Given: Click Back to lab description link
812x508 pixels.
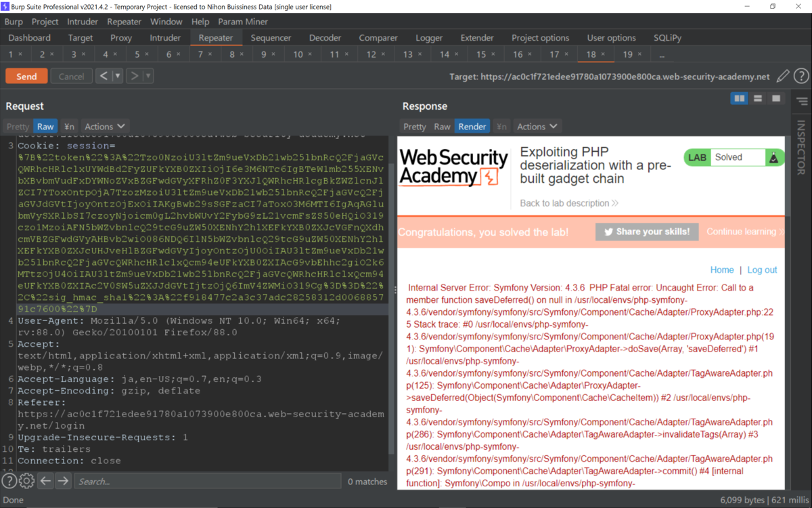Looking at the screenshot, I should coord(569,203).
